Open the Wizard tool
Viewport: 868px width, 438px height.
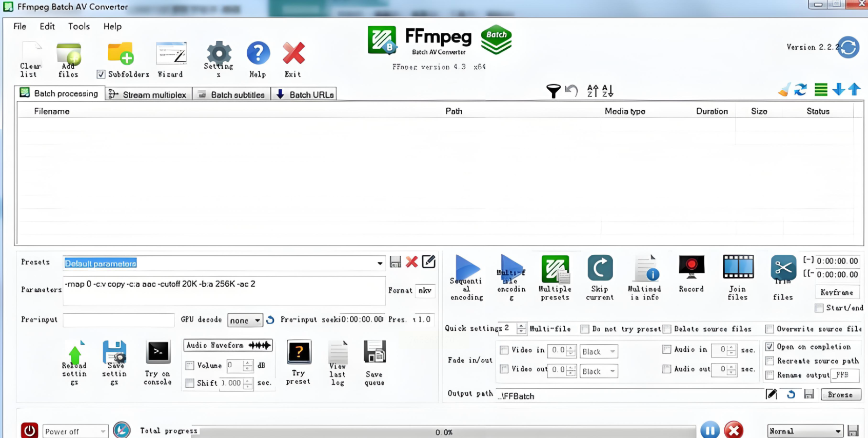click(x=171, y=53)
